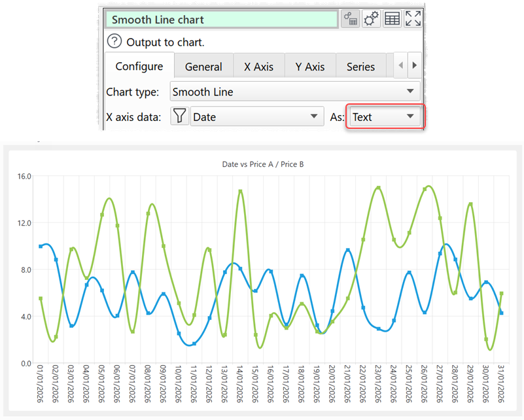
Task: Open the gears settings icon
Action: tap(371, 19)
